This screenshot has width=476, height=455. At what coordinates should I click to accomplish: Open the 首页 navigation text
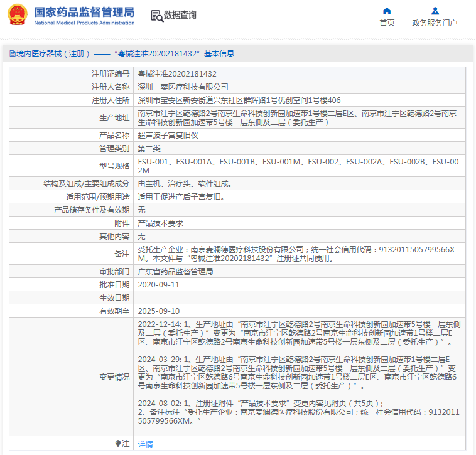click(387, 23)
